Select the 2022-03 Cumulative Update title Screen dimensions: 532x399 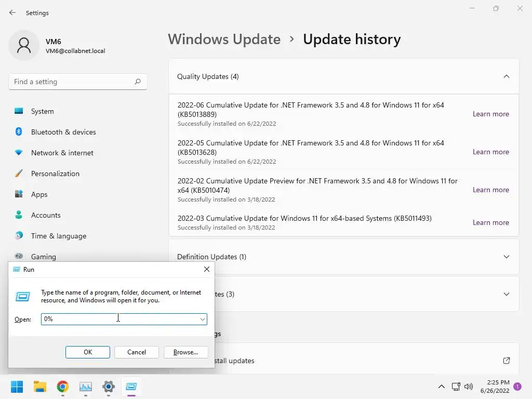[x=304, y=218]
